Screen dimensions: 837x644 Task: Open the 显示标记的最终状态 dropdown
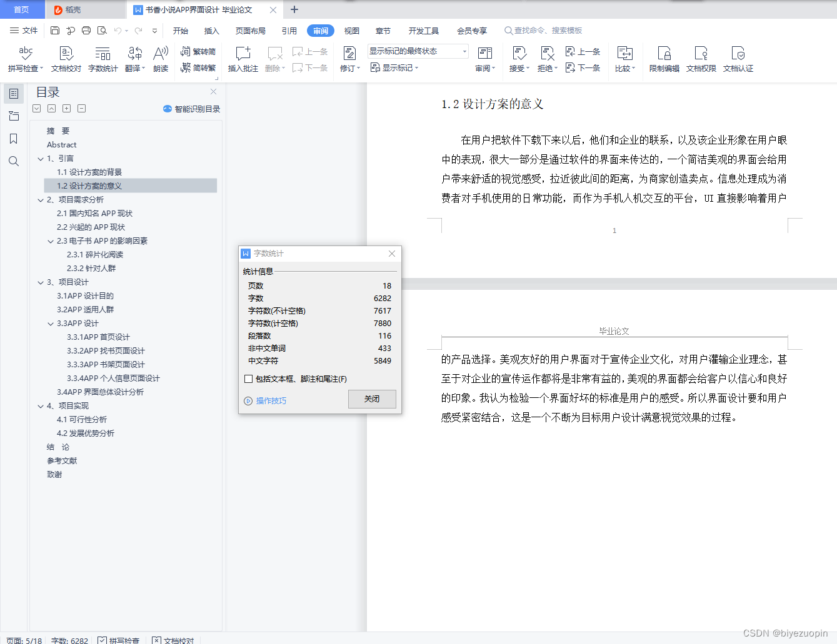(x=463, y=51)
